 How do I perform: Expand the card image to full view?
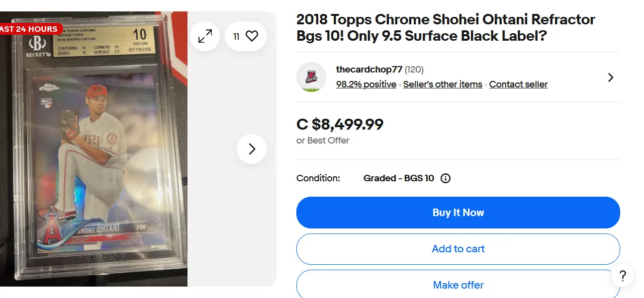[x=205, y=36]
